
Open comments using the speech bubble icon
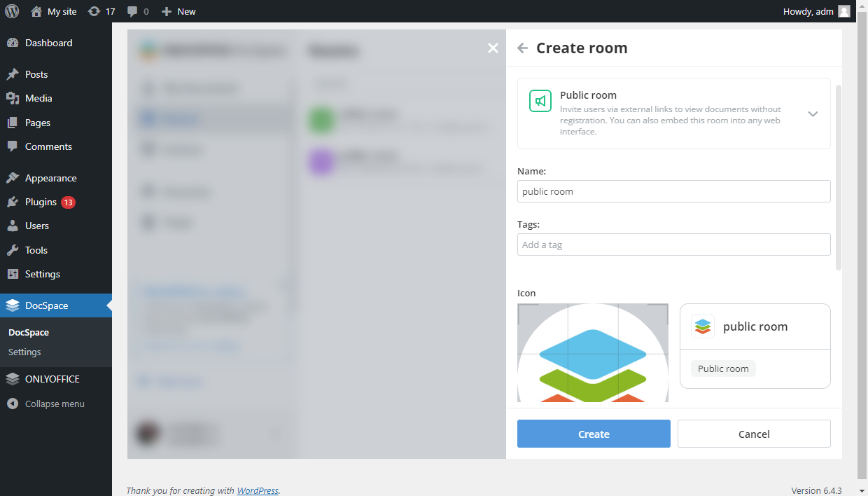point(132,11)
